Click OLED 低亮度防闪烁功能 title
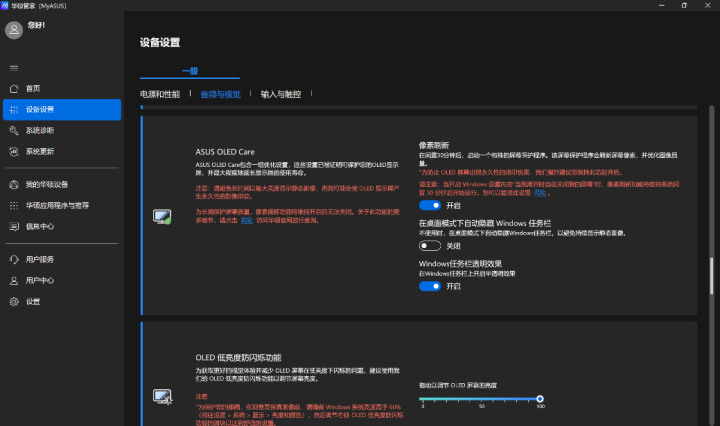720x426 pixels. point(238,358)
